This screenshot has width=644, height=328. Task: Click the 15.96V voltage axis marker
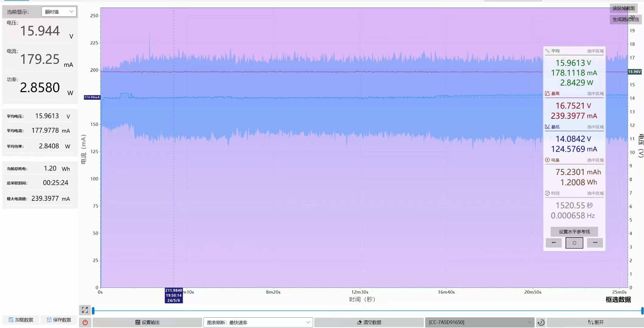(x=635, y=72)
